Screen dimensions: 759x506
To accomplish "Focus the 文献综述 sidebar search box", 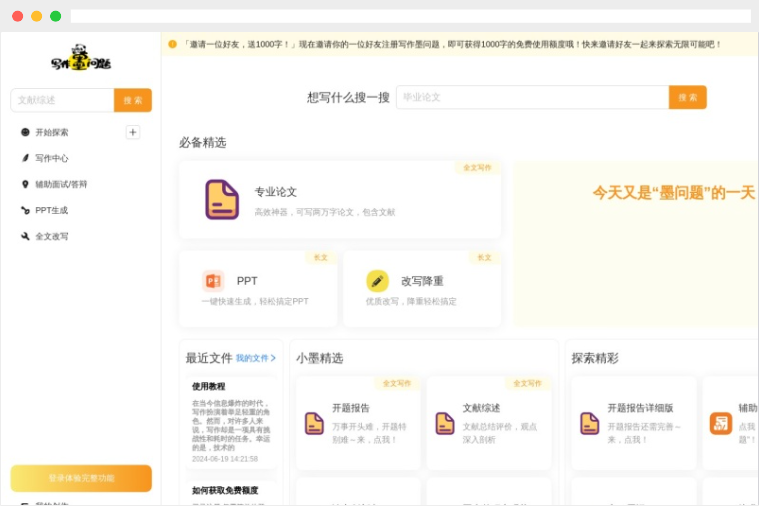I will pos(62,100).
